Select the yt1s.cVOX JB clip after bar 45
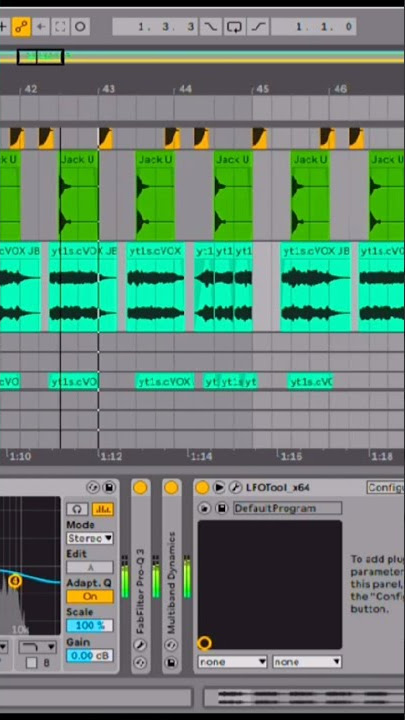 click(x=316, y=287)
